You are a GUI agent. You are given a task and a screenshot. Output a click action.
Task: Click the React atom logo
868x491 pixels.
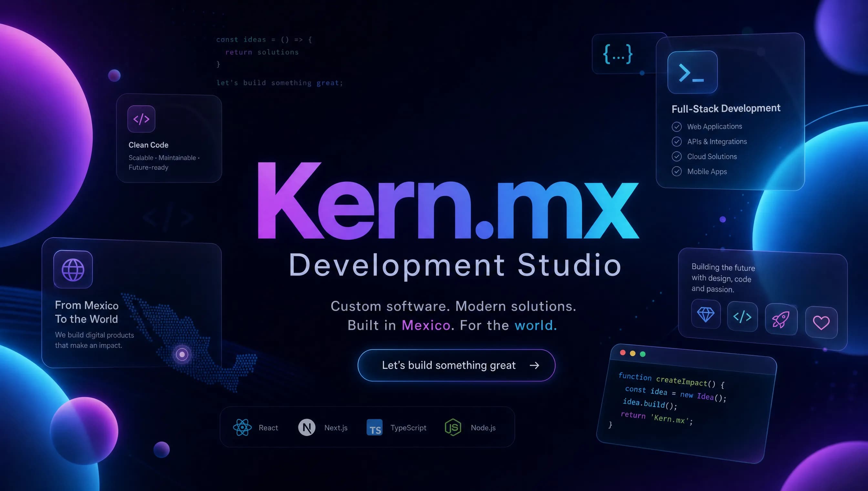click(242, 428)
